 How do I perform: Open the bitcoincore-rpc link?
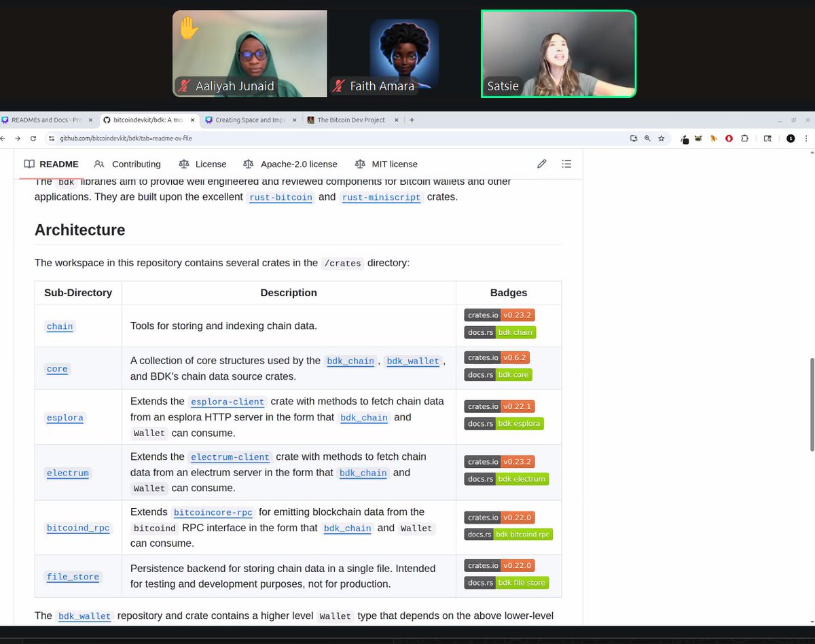(213, 512)
